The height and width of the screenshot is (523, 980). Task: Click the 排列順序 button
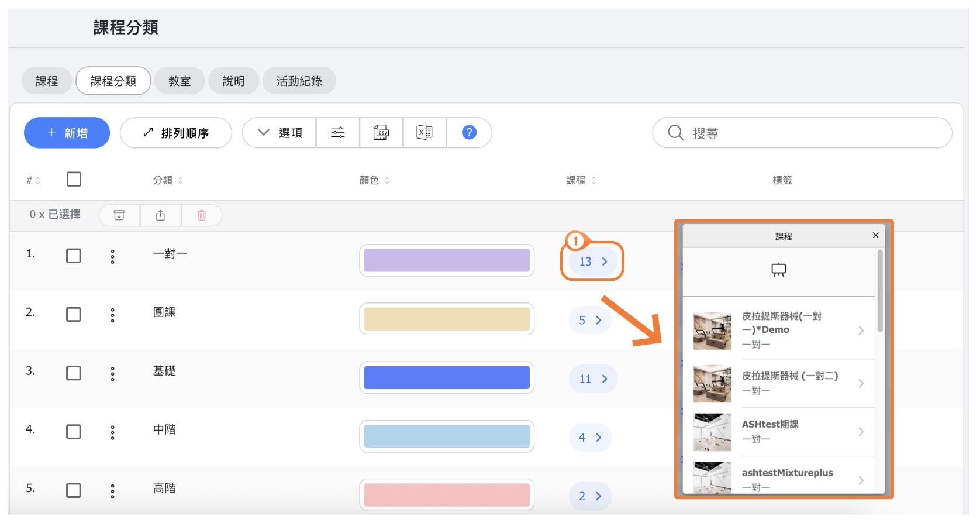click(176, 133)
